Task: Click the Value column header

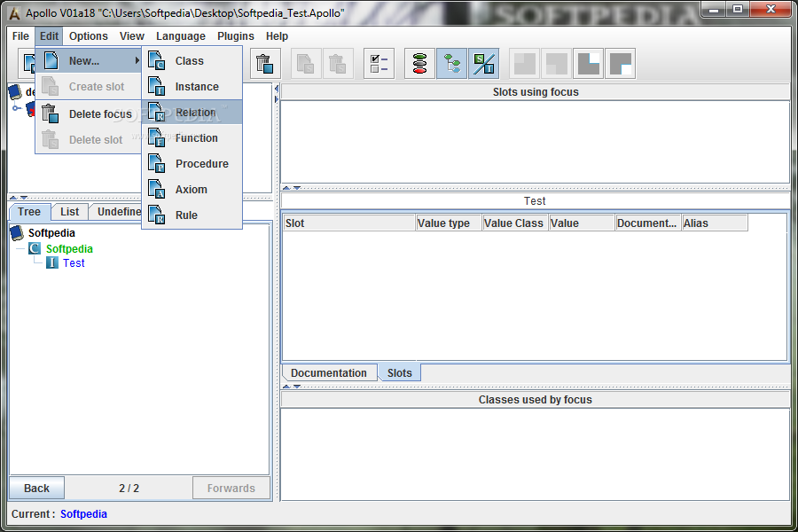Action: 582,223
